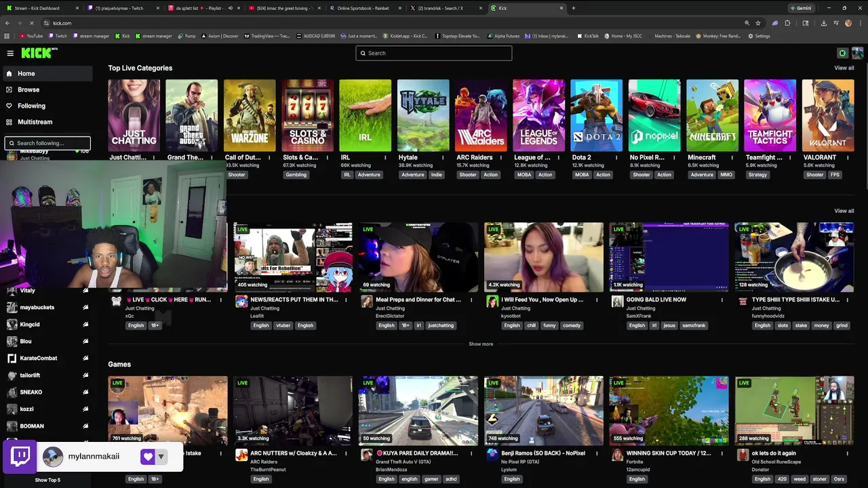The image size is (868, 488).
Task: Stop loading the page
Action: click(32, 23)
